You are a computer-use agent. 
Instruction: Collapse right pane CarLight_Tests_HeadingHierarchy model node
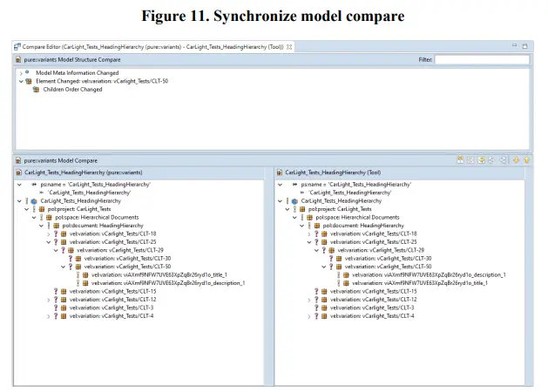(x=281, y=201)
